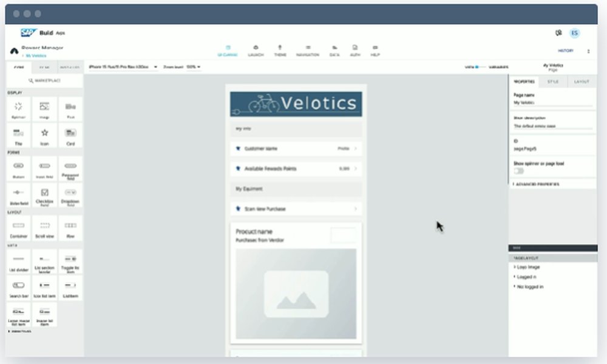Open the support icon beside avatar
The width and height of the screenshot is (607, 364).
[x=558, y=33]
